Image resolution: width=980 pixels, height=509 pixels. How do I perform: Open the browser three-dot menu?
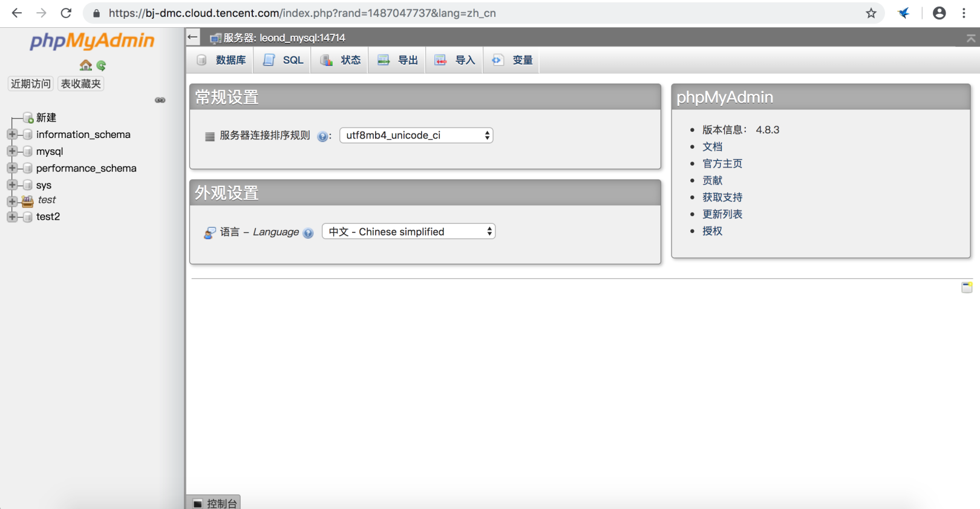[x=964, y=13]
